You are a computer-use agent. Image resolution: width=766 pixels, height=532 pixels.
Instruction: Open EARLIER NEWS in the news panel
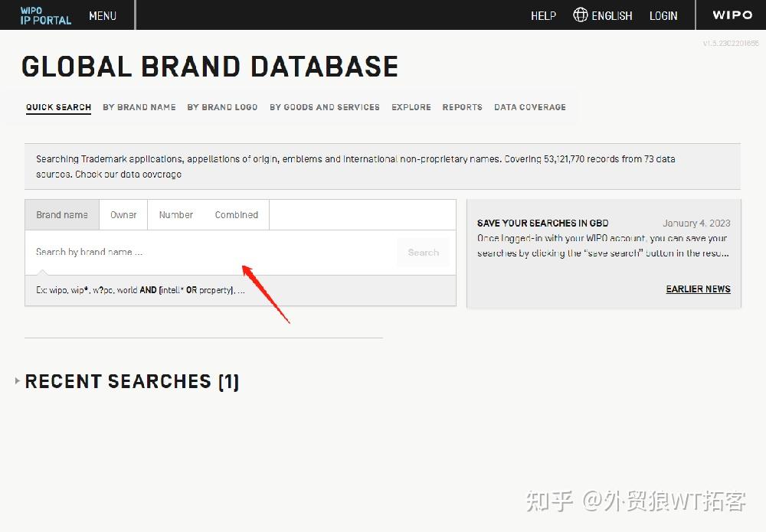tap(698, 289)
